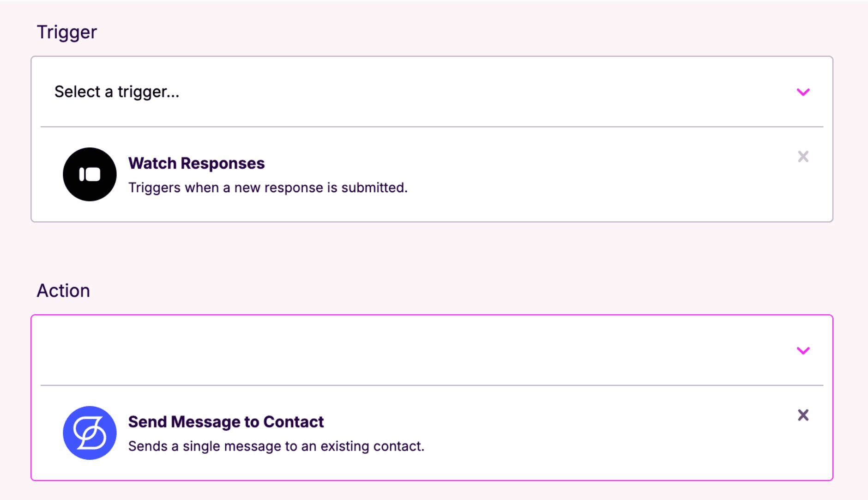The width and height of the screenshot is (868, 500).
Task: Click 'Sends a single message to an existing contact' text
Action: click(276, 446)
